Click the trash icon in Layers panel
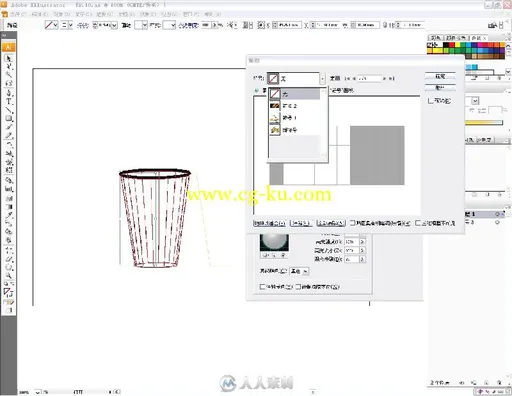This screenshot has height=396, width=512. tap(499, 382)
